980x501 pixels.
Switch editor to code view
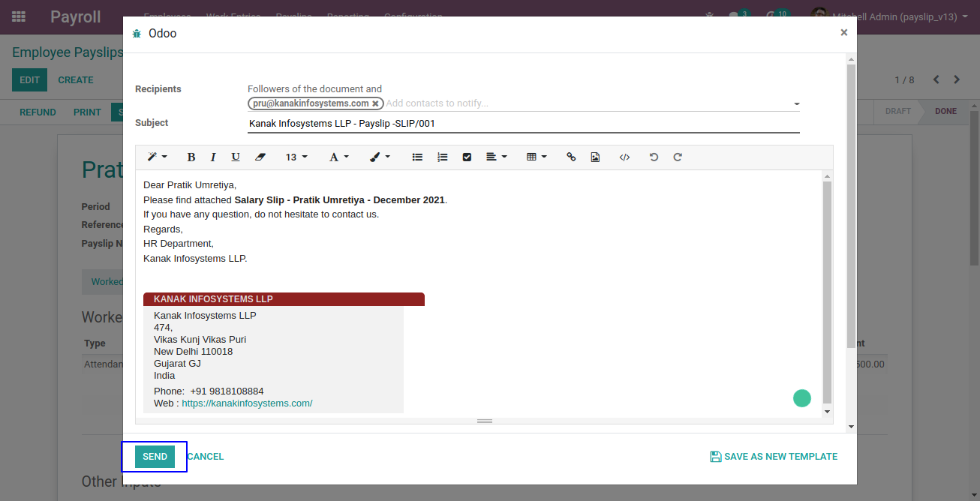coord(624,157)
